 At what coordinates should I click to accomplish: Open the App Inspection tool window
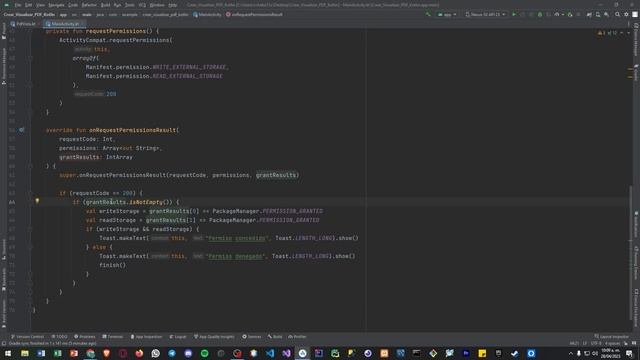click(x=146, y=337)
